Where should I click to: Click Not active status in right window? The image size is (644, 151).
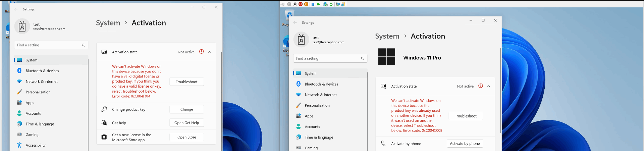[x=465, y=86]
